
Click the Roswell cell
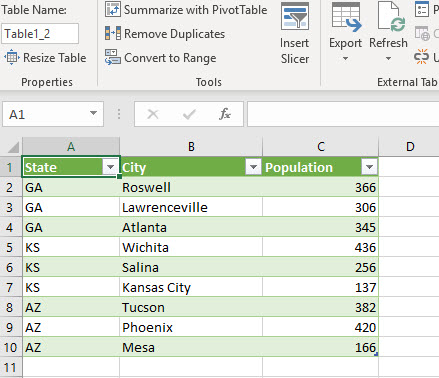pyautogui.click(x=191, y=187)
